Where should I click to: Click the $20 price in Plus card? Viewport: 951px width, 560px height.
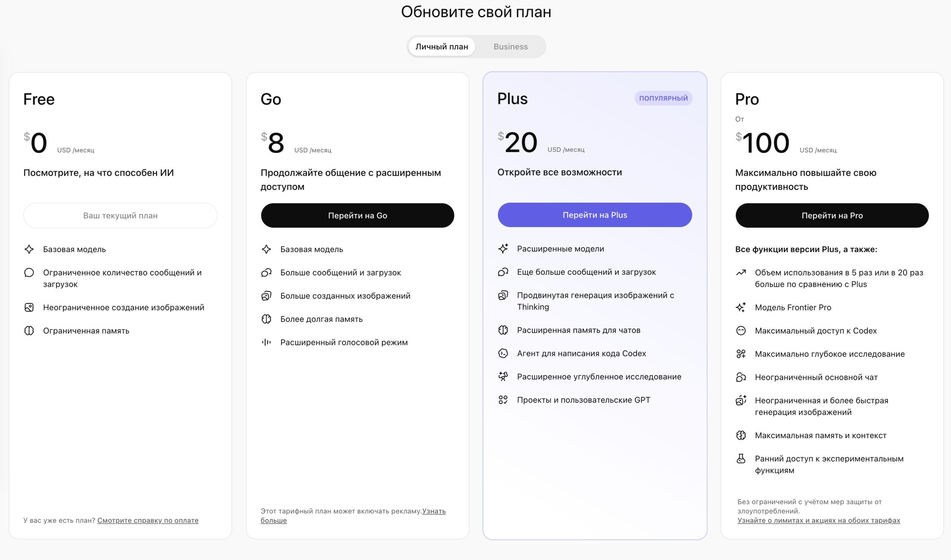(518, 142)
